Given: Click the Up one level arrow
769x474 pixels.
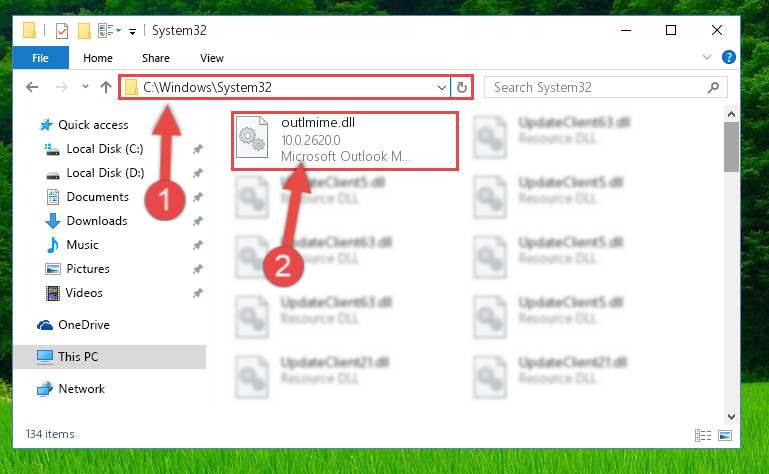Looking at the screenshot, I should (106, 87).
